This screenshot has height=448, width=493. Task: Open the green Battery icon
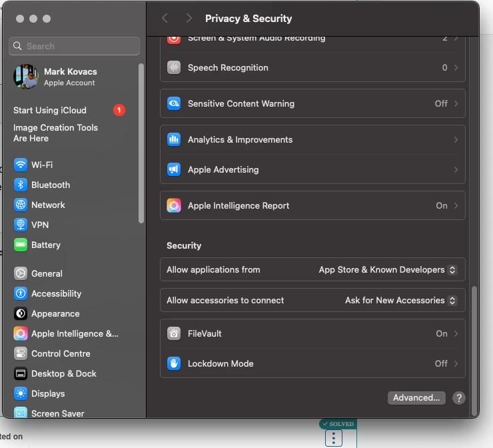pyautogui.click(x=21, y=245)
